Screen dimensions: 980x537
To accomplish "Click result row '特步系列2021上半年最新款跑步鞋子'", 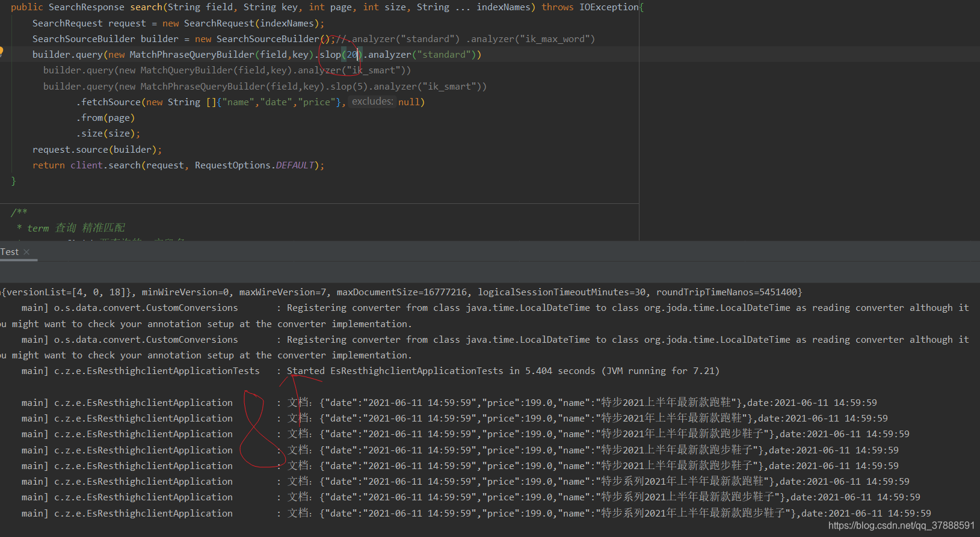I will click(x=470, y=497).
